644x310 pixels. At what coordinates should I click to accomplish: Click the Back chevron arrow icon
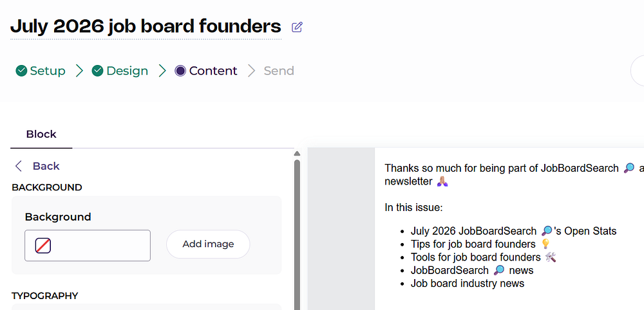click(18, 166)
